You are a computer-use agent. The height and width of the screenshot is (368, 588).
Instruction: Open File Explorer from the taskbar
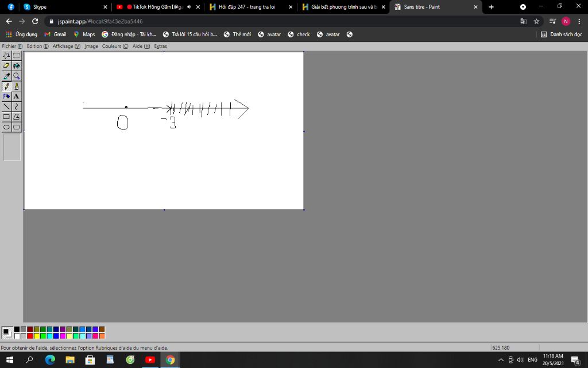pyautogui.click(x=70, y=360)
